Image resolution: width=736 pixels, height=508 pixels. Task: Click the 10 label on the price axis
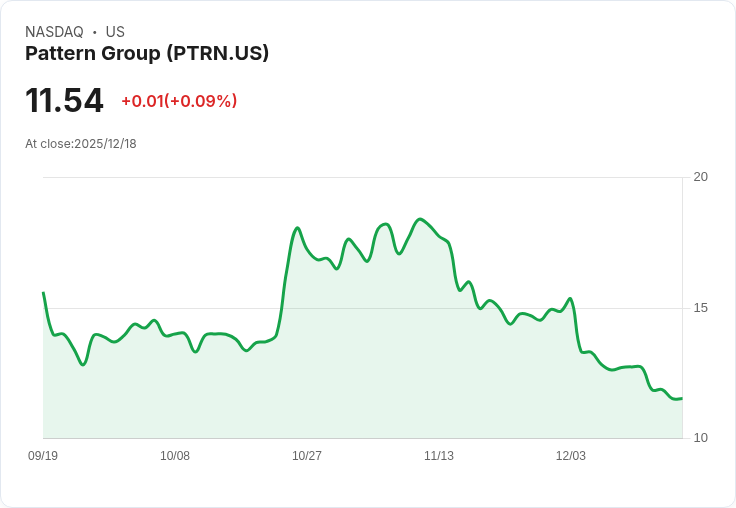click(701, 438)
